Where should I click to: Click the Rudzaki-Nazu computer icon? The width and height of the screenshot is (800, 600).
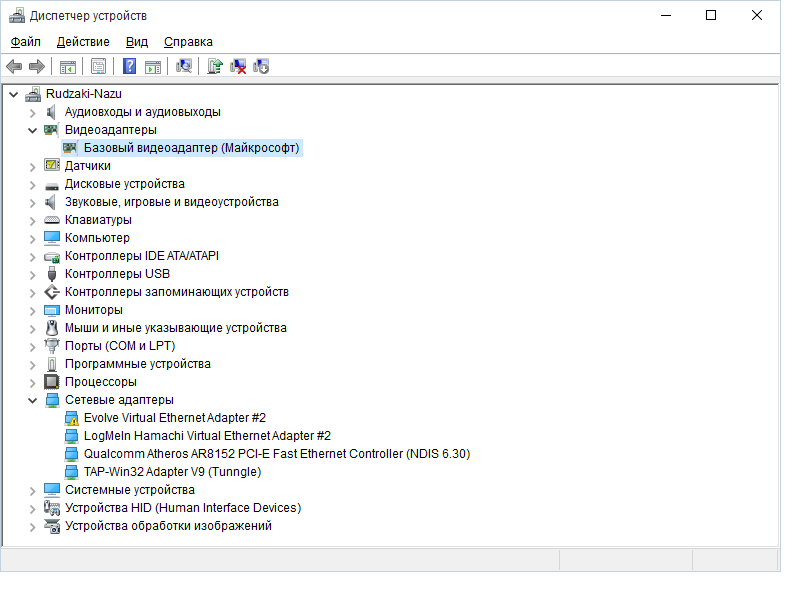click(x=33, y=94)
